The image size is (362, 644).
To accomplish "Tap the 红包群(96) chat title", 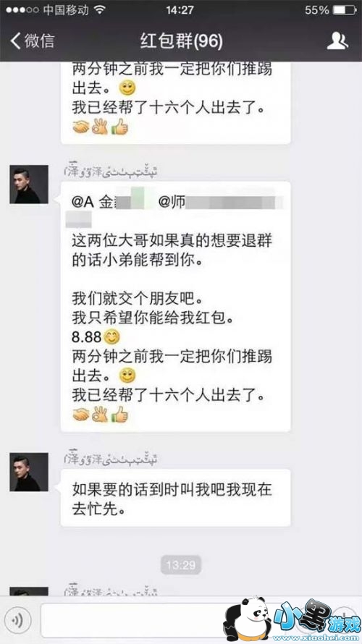I will [x=181, y=41].
